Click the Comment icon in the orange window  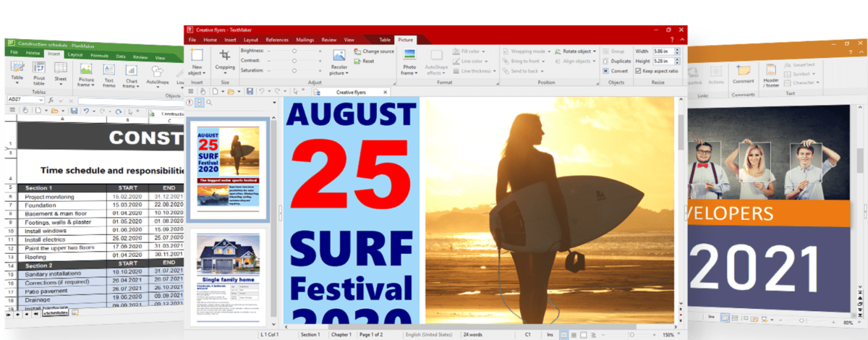743,74
